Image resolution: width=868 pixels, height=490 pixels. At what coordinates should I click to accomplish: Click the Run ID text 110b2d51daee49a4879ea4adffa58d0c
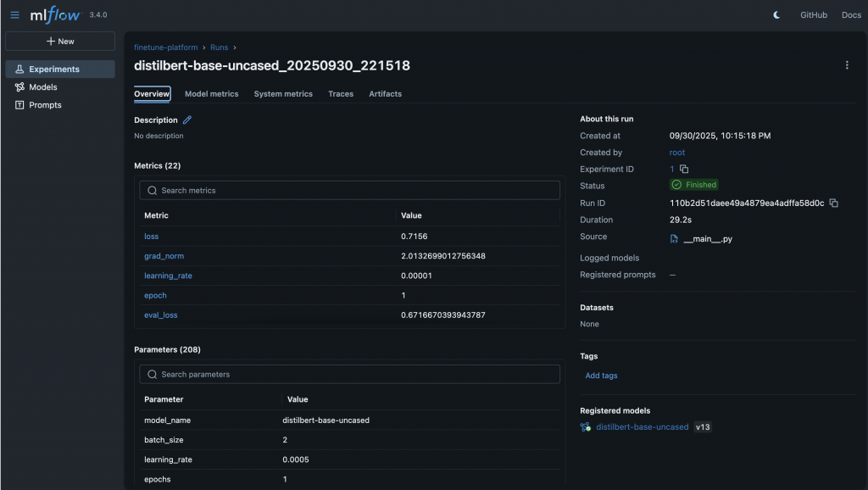[x=747, y=203]
